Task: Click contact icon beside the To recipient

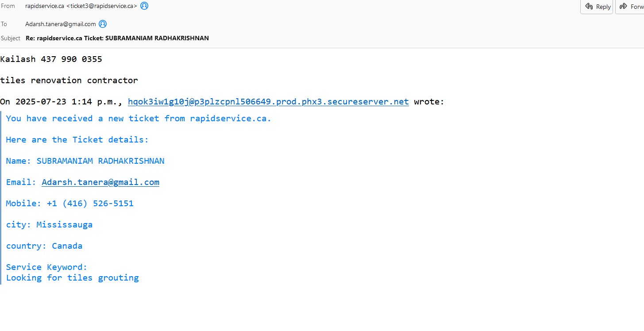Action: pyautogui.click(x=103, y=24)
